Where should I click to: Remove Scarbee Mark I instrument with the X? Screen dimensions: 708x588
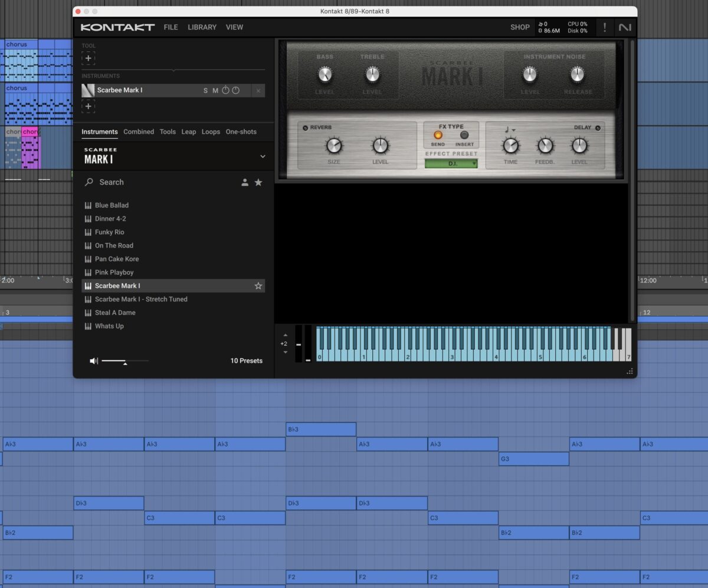pyautogui.click(x=258, y=90)
